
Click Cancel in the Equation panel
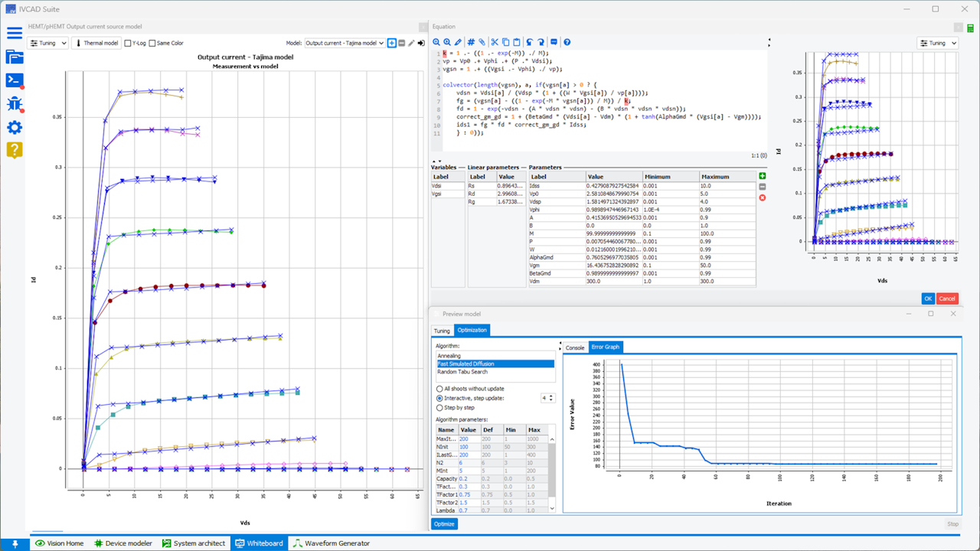947,298
